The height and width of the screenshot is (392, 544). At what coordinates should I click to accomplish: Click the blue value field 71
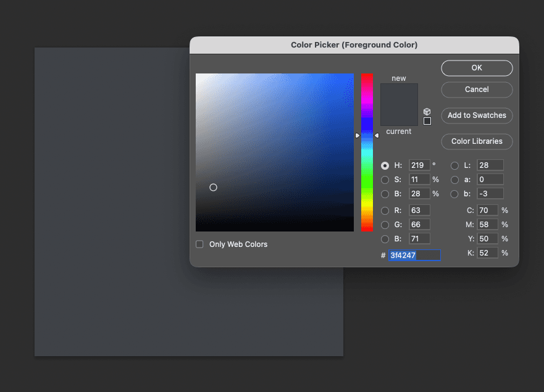[419, 239]
